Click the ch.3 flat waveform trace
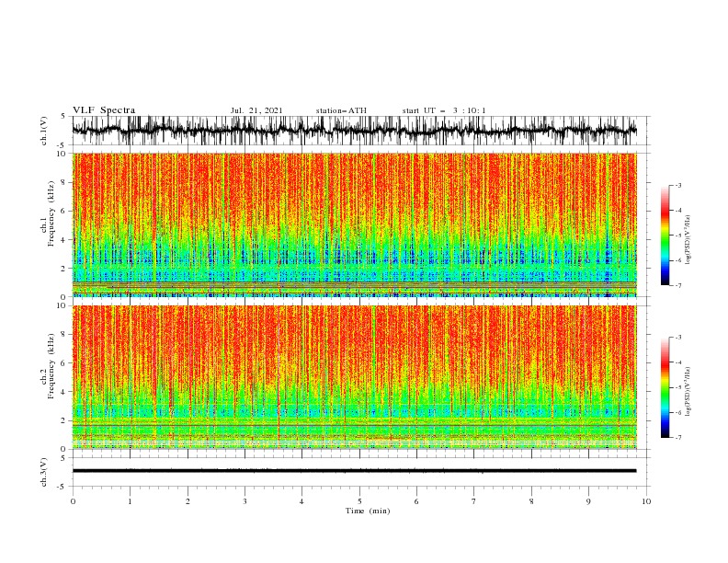Viewport: 728px width, 563px height. (354, 471)
